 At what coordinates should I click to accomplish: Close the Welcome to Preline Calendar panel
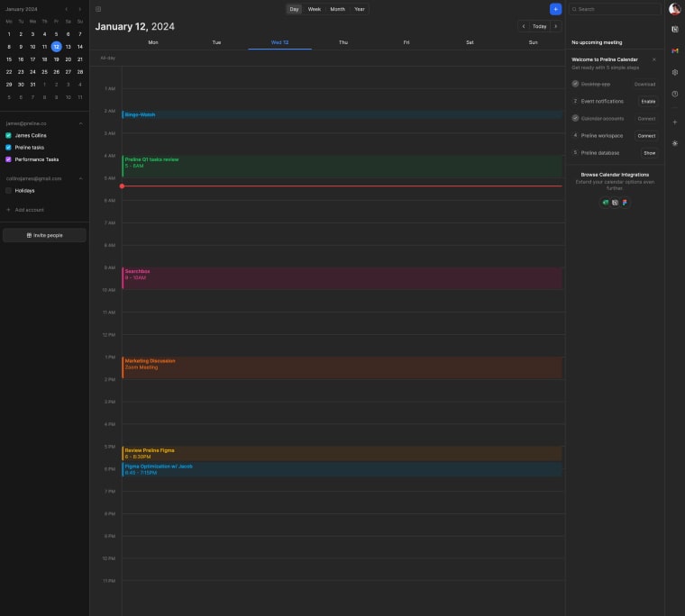(654, 59)
